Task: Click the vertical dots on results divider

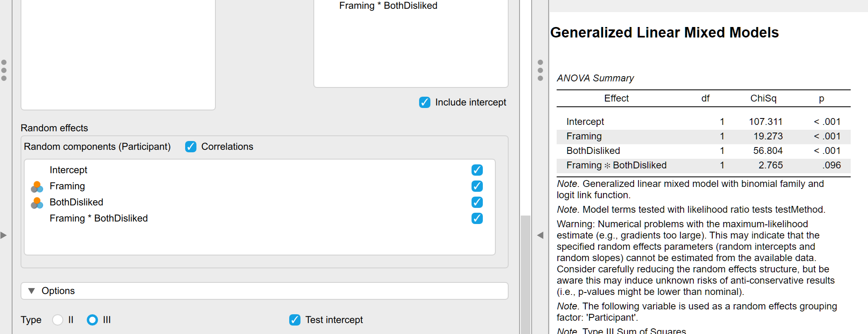Action: pos(540,70)
